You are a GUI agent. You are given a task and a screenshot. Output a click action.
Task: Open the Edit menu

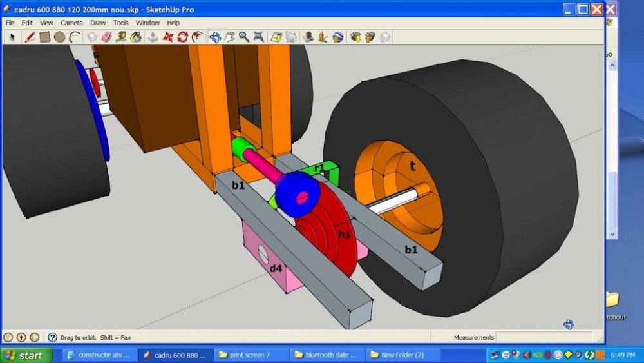tap(27, 23)
